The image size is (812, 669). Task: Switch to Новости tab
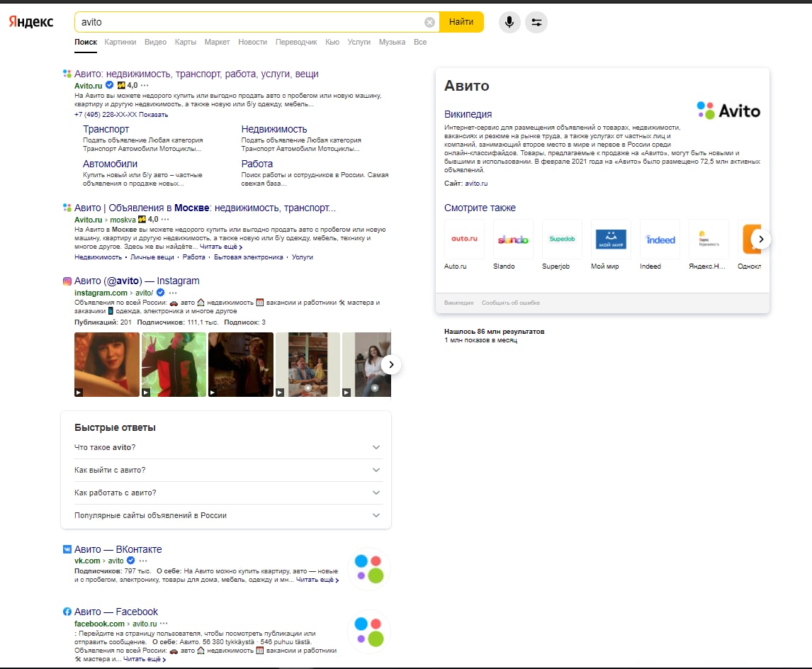(253, 42)
